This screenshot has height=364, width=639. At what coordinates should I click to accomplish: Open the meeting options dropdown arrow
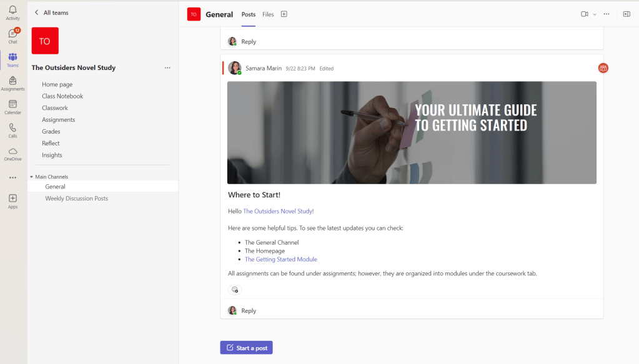point(595,14)
